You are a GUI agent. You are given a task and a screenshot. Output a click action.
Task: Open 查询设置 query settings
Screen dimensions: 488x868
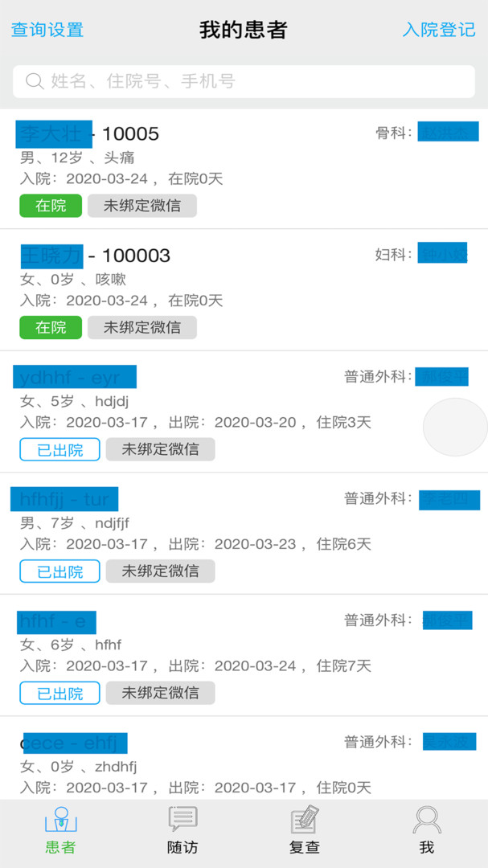[47, 30]
